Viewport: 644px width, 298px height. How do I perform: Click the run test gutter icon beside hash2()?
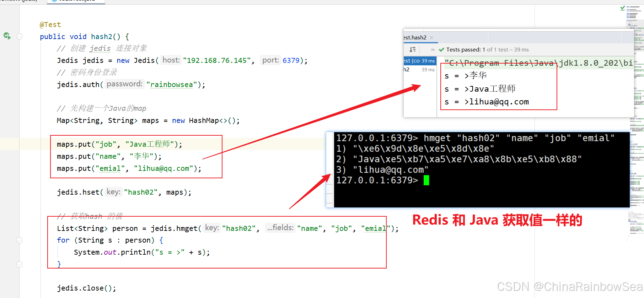pos(7,36)
